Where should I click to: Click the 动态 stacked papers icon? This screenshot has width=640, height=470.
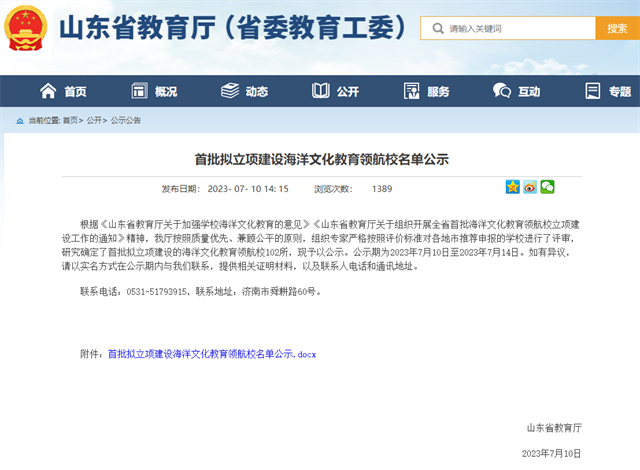click(230, 91)
